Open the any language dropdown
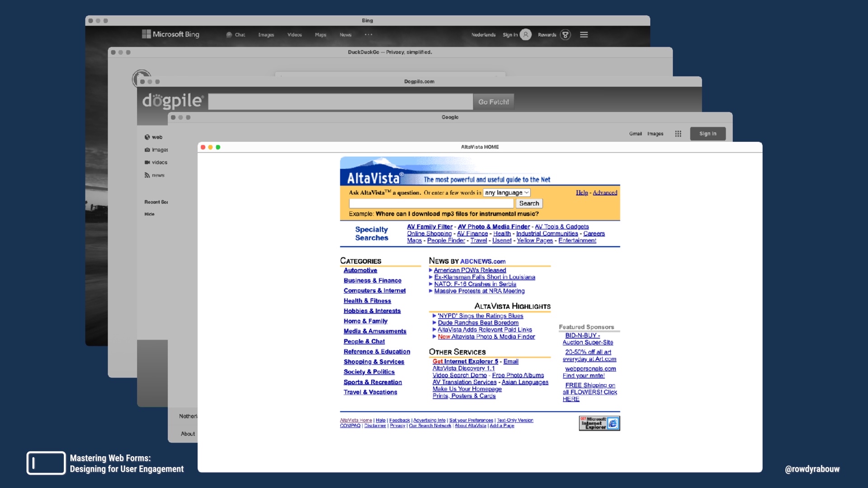Viewport: 868px width, 488px height. pyautogui.click(x=506, y=193)
